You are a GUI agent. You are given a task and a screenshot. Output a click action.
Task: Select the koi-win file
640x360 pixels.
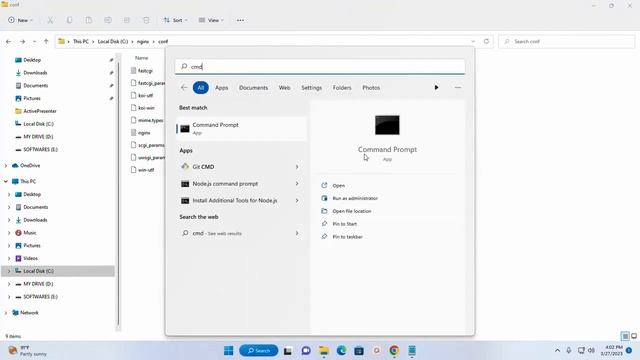click(146, 108)
